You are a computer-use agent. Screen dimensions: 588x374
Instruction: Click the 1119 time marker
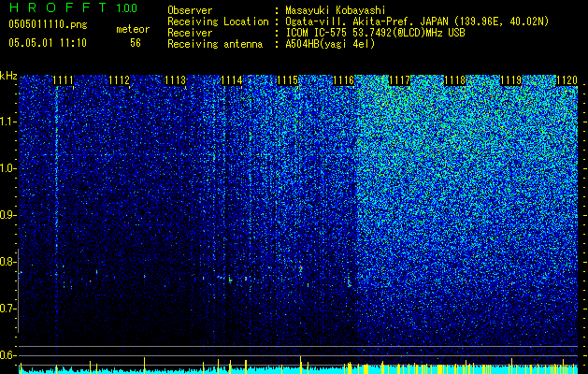click(511, 80)
